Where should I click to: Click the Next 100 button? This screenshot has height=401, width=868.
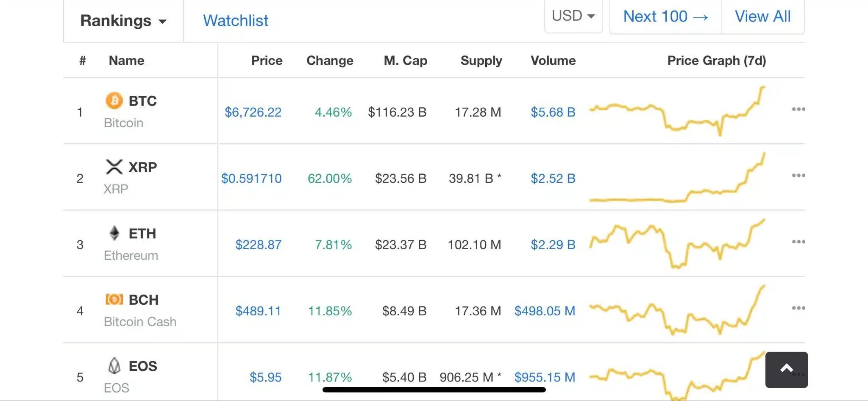pyautogui.click(x=665, y=17)
